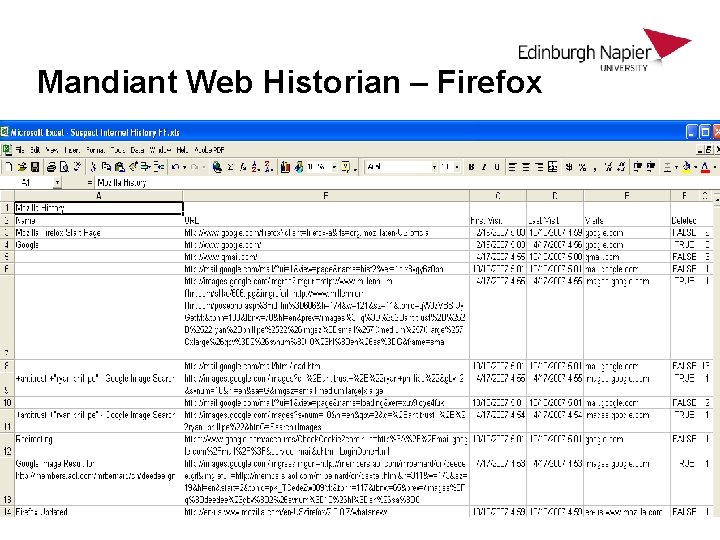
Task: Center cell text
Action: pyautogui.click(x=526, y=167)
